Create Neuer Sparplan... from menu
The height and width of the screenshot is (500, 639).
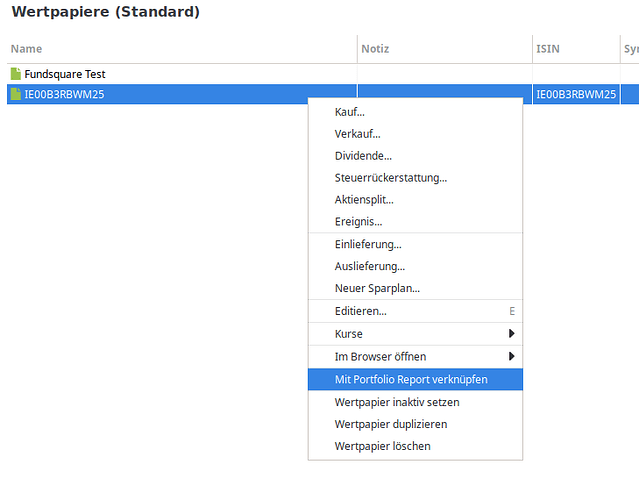click(x=377, y=289)
